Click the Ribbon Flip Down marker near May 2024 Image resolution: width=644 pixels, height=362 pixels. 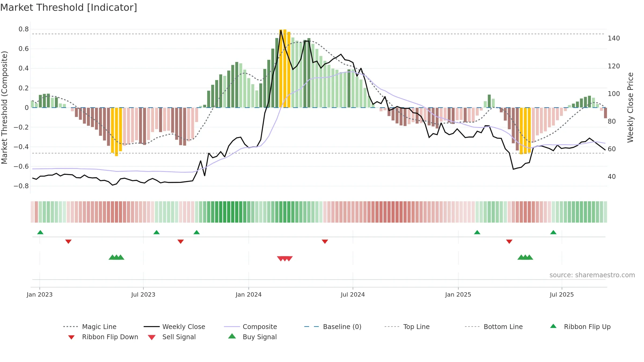point(325,242)
